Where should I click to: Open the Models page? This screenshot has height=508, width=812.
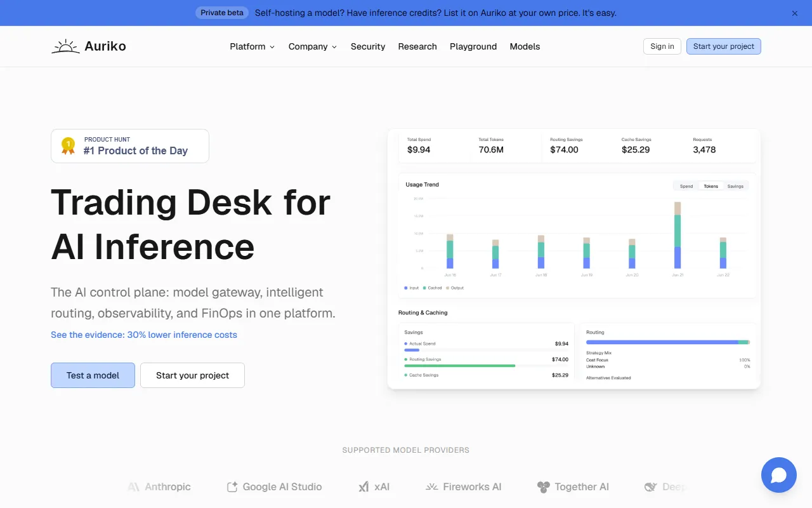[x=525, y=46]
